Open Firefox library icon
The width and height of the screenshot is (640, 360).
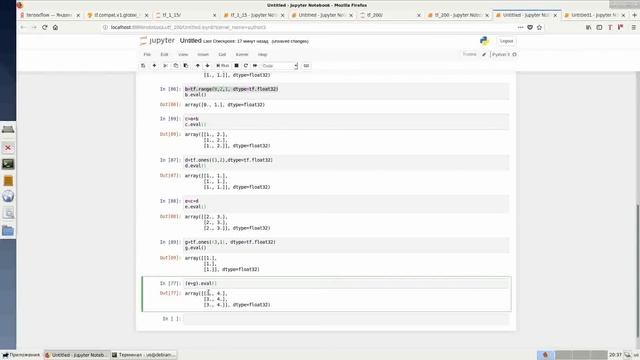pos(589,27)
